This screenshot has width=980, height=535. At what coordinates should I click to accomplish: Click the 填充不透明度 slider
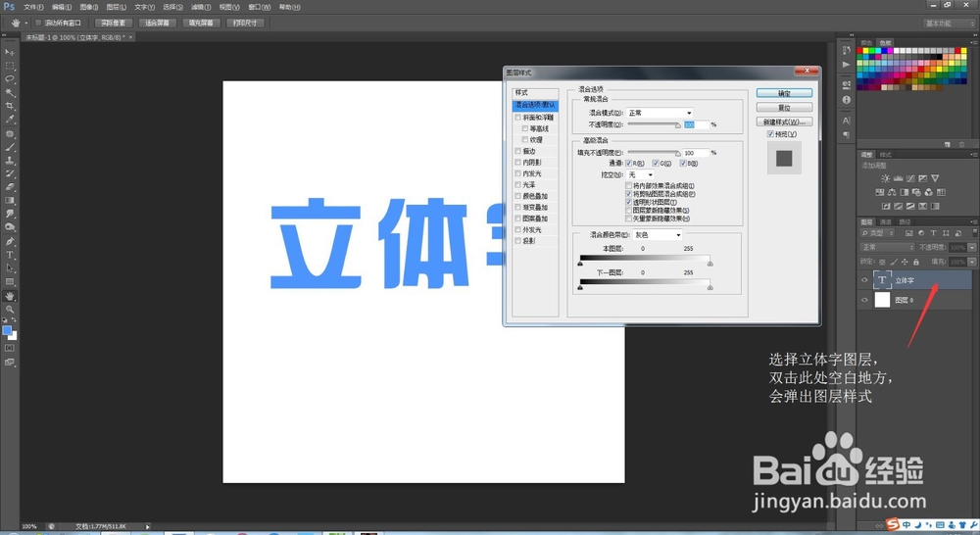pos(654,153)
